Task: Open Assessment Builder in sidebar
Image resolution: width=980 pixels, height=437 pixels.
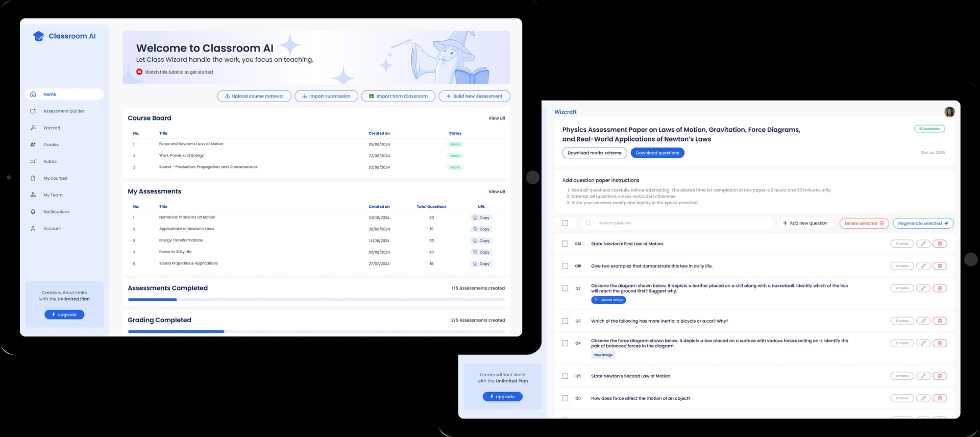Action: point(64,111)
